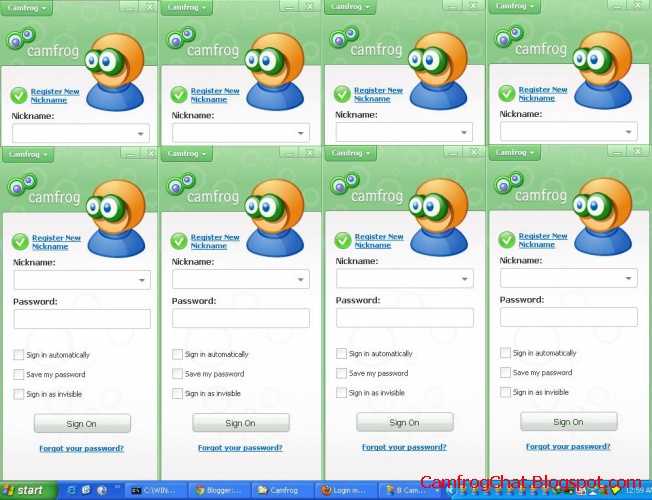Switch to the Login Firefox taskbar button
This screenshot has width=652, height=500.
click(346, 490)
